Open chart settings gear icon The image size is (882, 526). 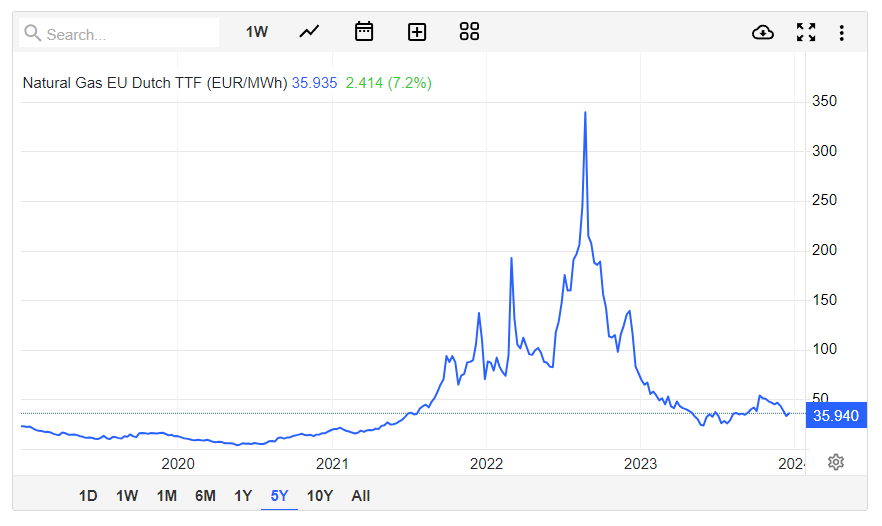[x=836, y=462]
